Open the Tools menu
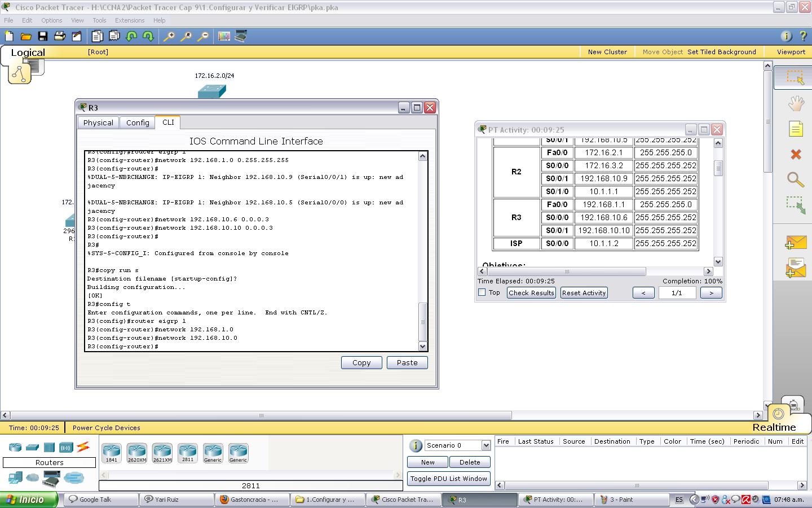Image resolution: width=812 pixels, height=508 pixels. [x=99, y=20]
